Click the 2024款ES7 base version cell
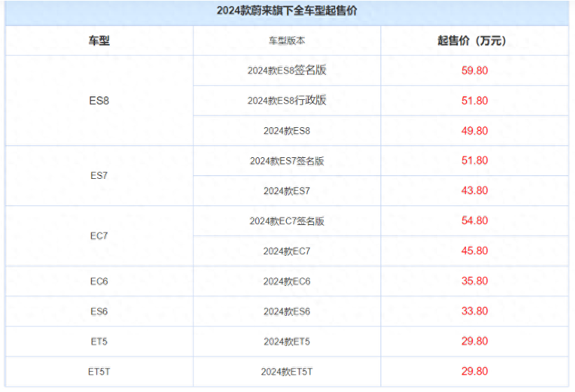Image resolution: width=575 pixels, height=392 pixels. (287, 191)
